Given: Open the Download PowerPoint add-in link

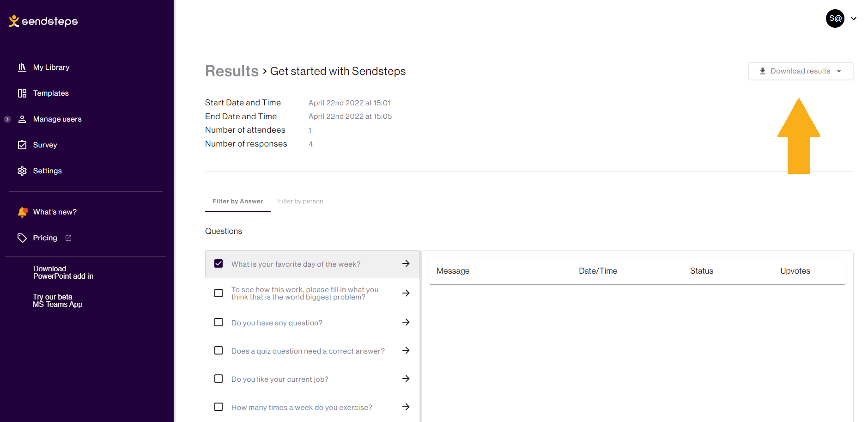Looking at the screenshot, I should [63, 272].
